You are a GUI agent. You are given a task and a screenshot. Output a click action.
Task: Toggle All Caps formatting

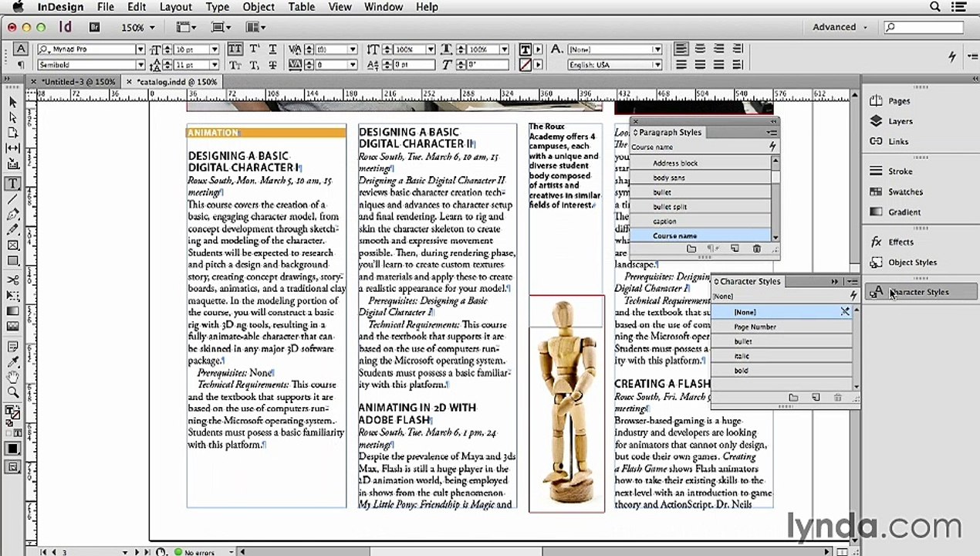[235, 49]
